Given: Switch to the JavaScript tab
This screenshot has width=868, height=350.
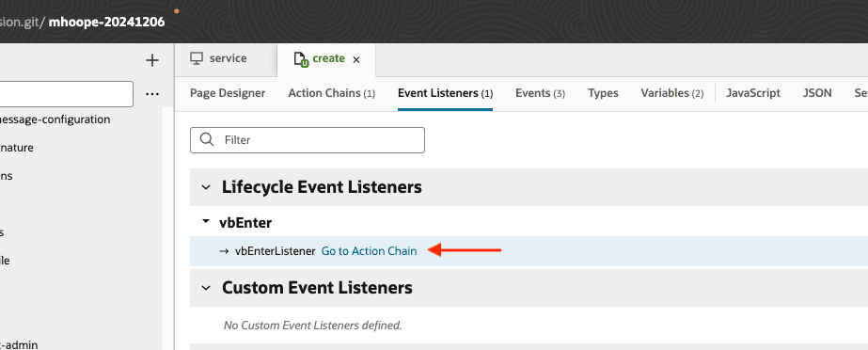Looking at the screenshot, I should click(x=753, y=93).
